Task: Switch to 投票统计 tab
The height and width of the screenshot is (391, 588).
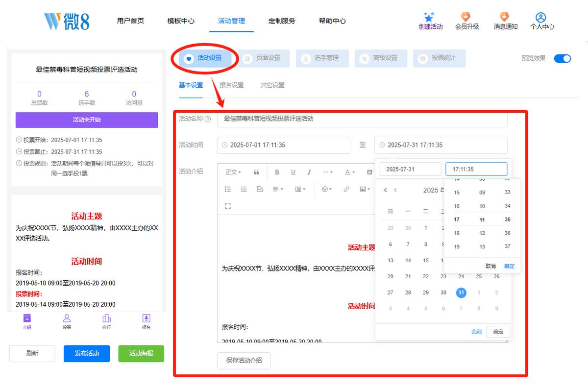Action: [x=439, y=58]
